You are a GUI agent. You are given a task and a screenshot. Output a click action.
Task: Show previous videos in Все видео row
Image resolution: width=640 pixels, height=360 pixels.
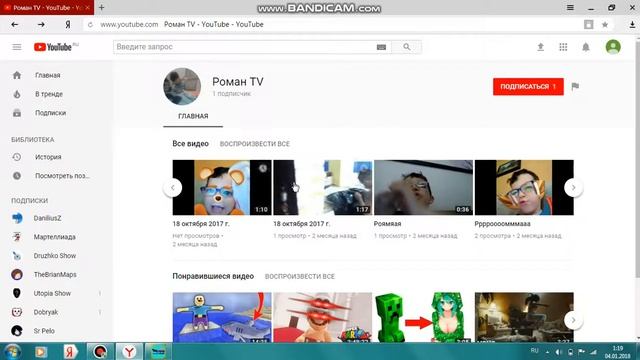(173, 187)
